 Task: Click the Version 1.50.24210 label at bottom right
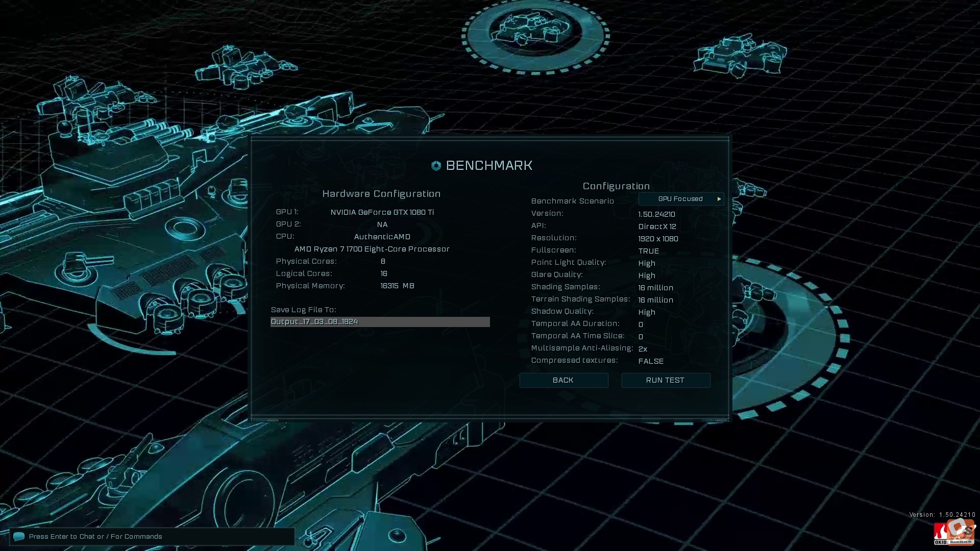[x=942, y=515]
